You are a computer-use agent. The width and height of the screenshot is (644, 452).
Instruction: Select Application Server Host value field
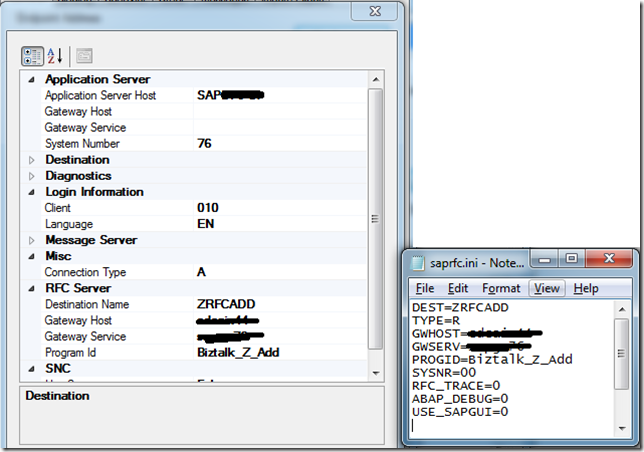pyautogui.click(x=280, y=96)
